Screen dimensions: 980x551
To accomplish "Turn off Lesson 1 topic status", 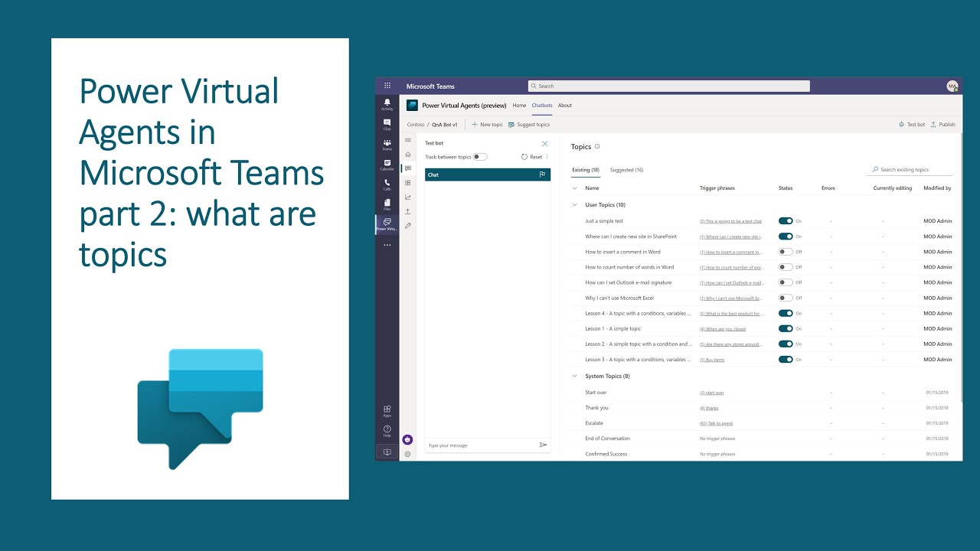I will [786, 328].
